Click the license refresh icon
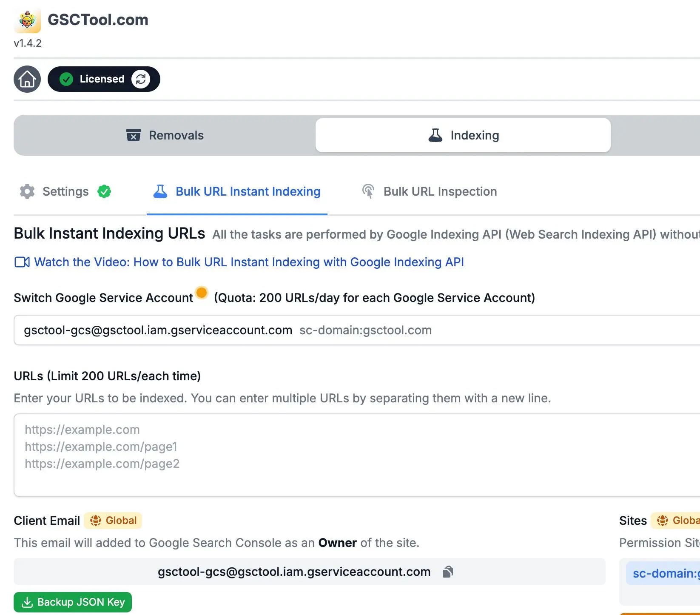The height and width of the screenshot is (615, 700). pyautogui.click(x=141, y=79)
